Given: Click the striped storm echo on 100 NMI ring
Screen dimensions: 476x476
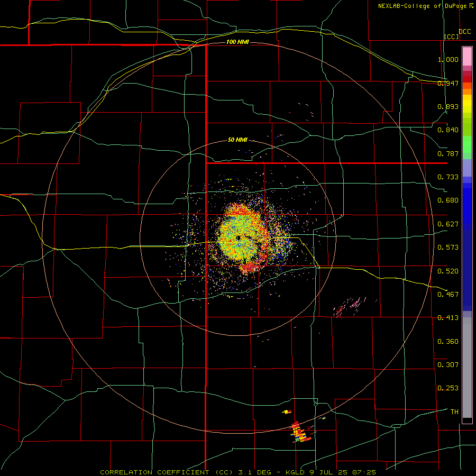Looking at the screenshot, I should [300, 432].
